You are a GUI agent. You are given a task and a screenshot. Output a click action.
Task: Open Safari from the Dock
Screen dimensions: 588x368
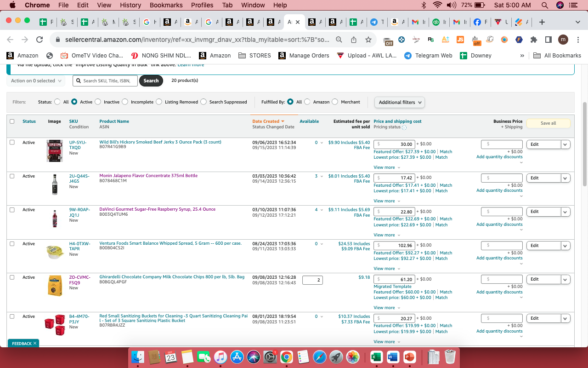(319, 357)
